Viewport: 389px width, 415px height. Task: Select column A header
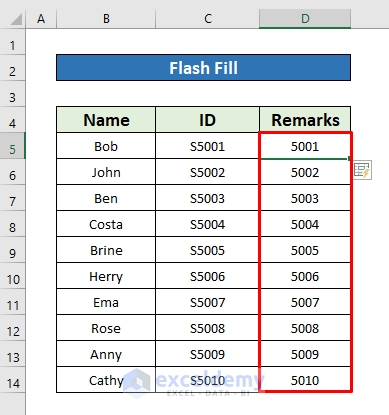pos(41,19)
